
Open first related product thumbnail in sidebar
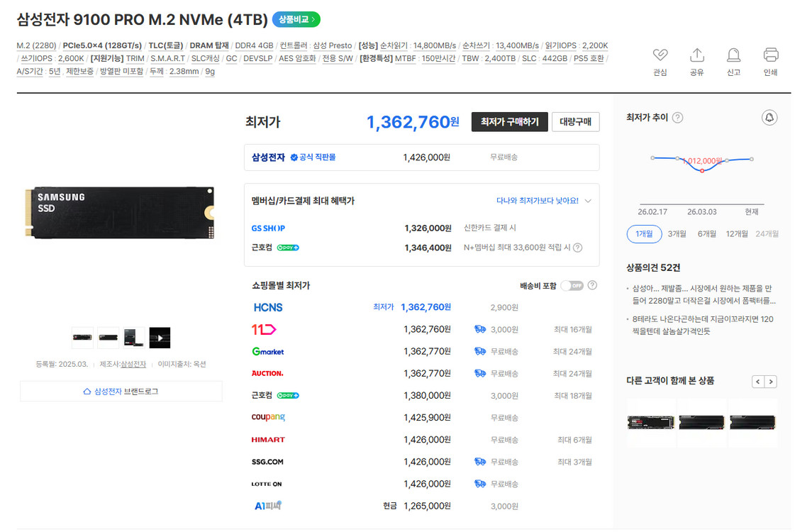(651, 423)
